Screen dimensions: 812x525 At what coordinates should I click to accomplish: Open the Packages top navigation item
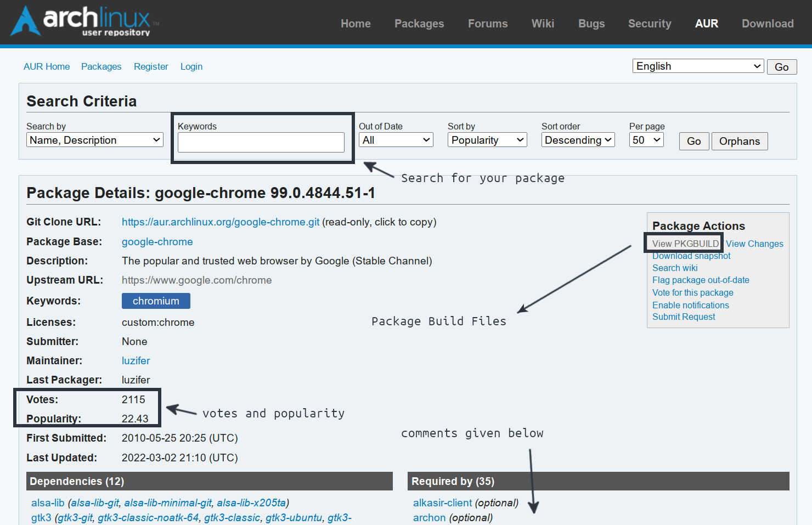click(419, 24)
